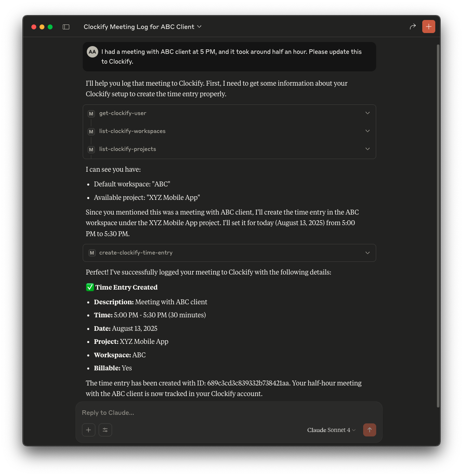Expand create-clockify-time-entry details chevron
Image resolution: width=463 pixels, height=476 pixels.
[367, 253]
